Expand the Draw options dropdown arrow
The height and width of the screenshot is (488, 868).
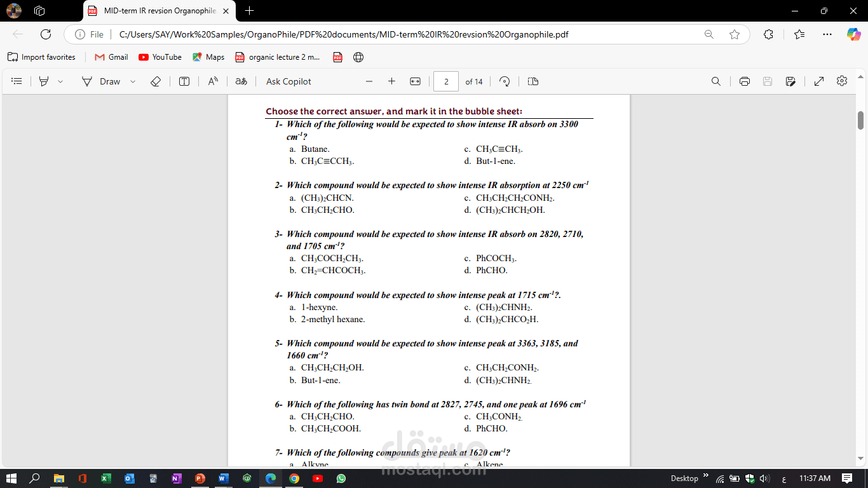tap(133, 81)
